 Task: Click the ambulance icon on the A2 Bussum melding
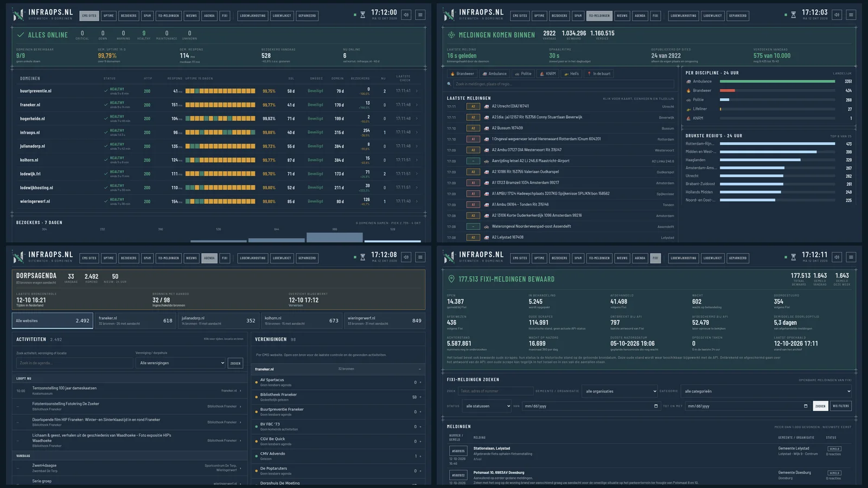click(487, 129)
